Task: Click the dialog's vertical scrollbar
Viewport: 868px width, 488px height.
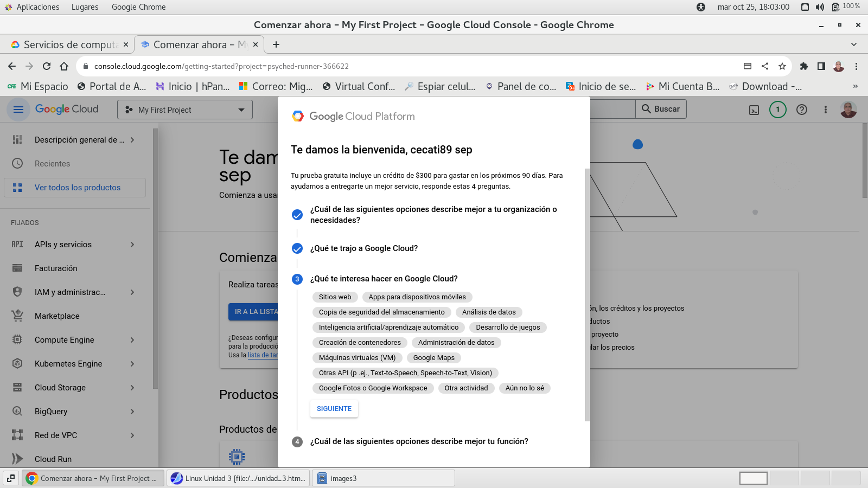Action: [586, 293]
